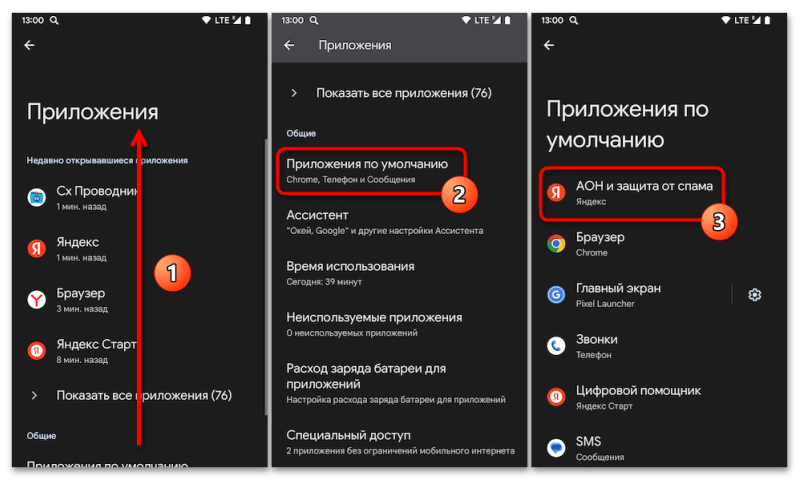Screen dimensions: 800x480
Task: Tap the Chrome icon next to Браузер
Action: pos(556,244)
